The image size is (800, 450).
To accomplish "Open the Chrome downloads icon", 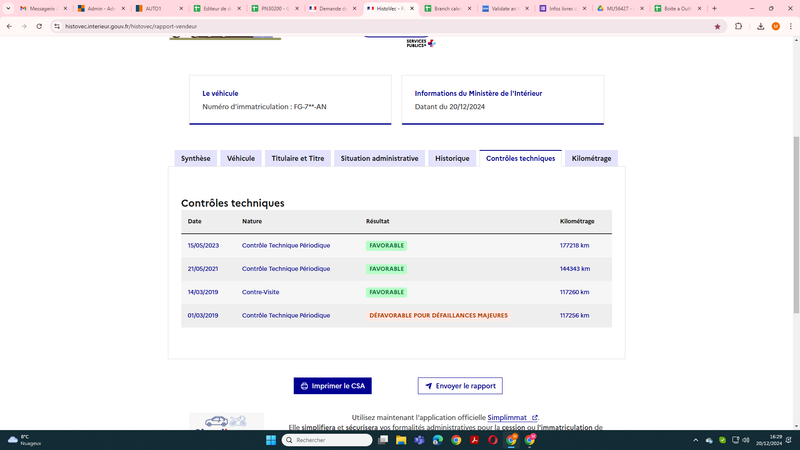I will pos(760,27).
